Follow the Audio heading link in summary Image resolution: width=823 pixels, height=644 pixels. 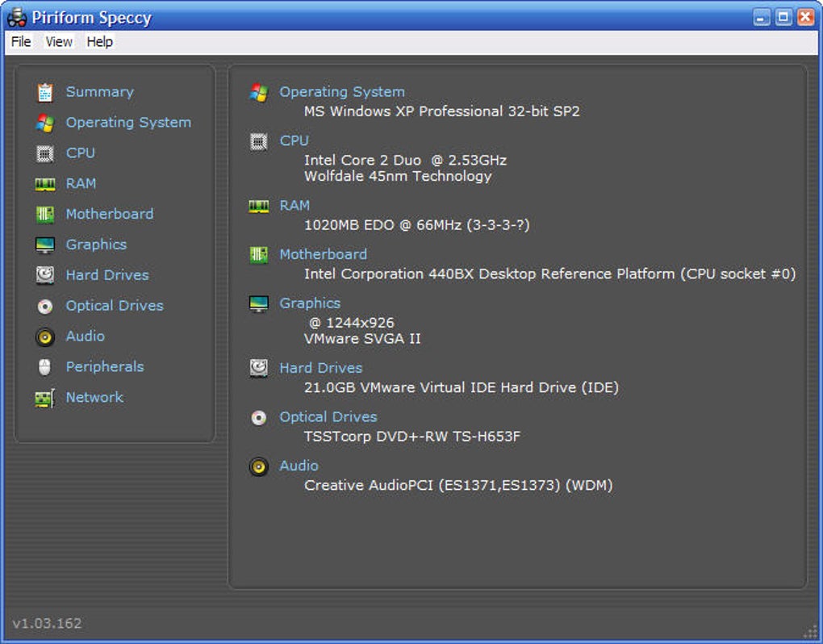point(299,466)
